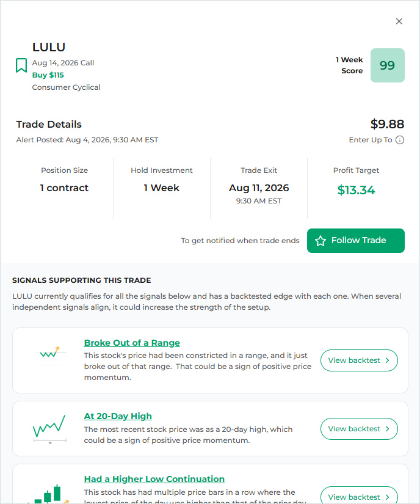Toggle the bookmark icon next to LULU
This screenshot has height=504, width=420.
pyautogui.click(x=21, y=65)
